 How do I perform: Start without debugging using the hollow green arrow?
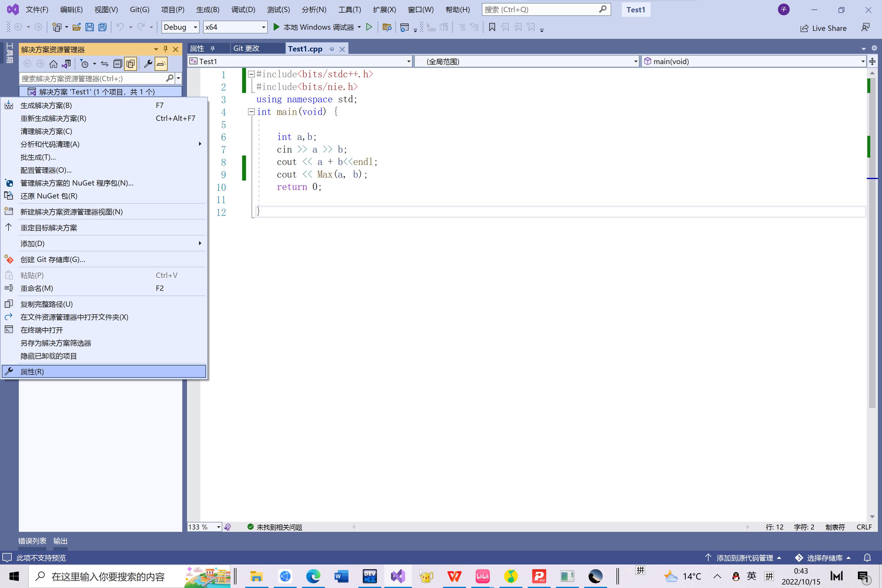coord(369,27)
